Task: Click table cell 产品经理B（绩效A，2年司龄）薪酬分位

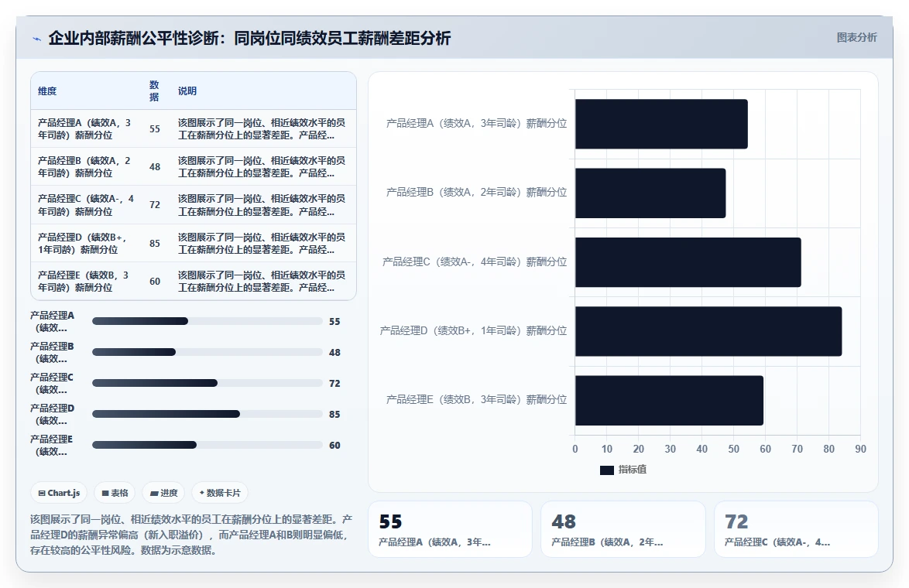Action: click(x=87, y=167)
